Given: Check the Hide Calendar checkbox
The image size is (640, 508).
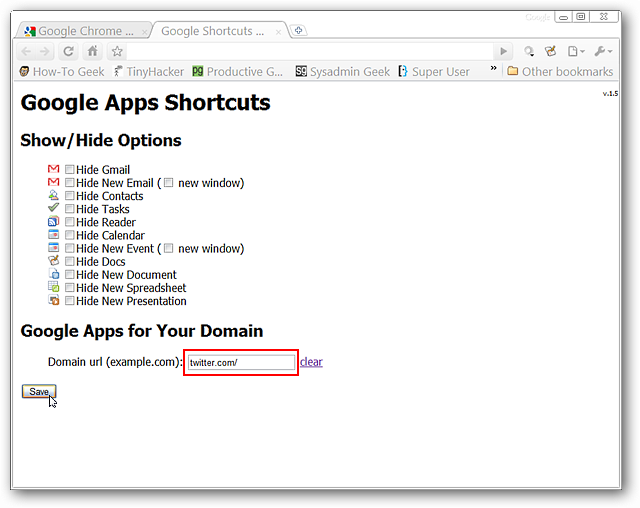Looking at the screenshot, I should (70, 235).
